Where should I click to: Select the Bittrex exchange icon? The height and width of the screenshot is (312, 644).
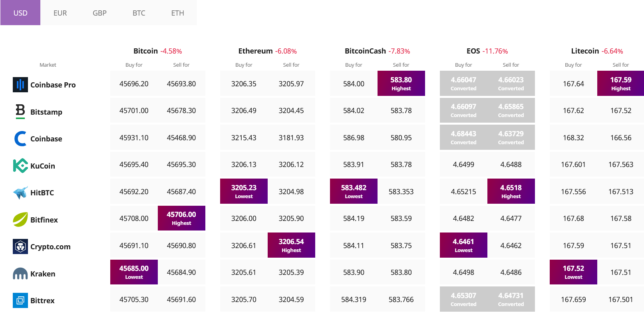tap(20, 300)
